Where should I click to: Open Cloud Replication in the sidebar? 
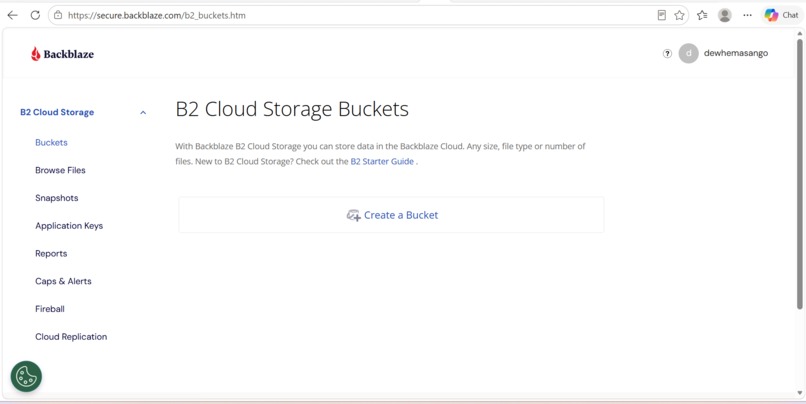pyautogui.click(x=71, y=337)
